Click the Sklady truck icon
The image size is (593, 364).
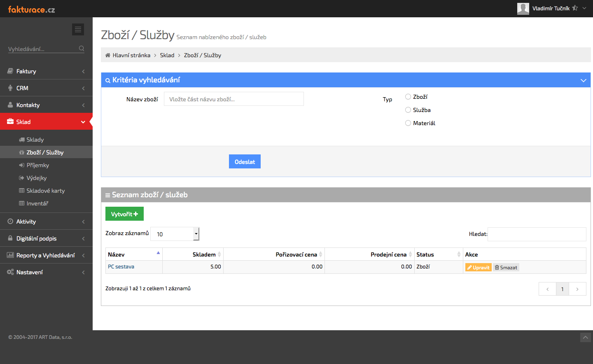[x=22, y=140]
